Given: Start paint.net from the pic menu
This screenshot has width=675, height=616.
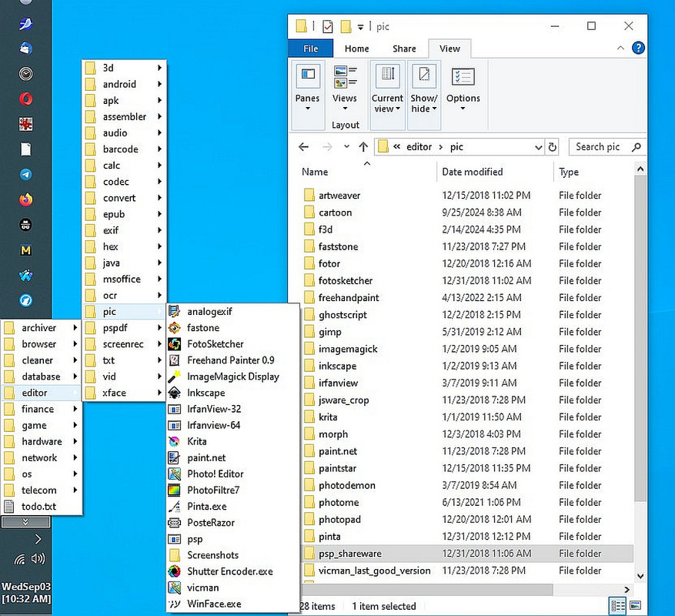Looking at the screenshot, I should 233,457.
